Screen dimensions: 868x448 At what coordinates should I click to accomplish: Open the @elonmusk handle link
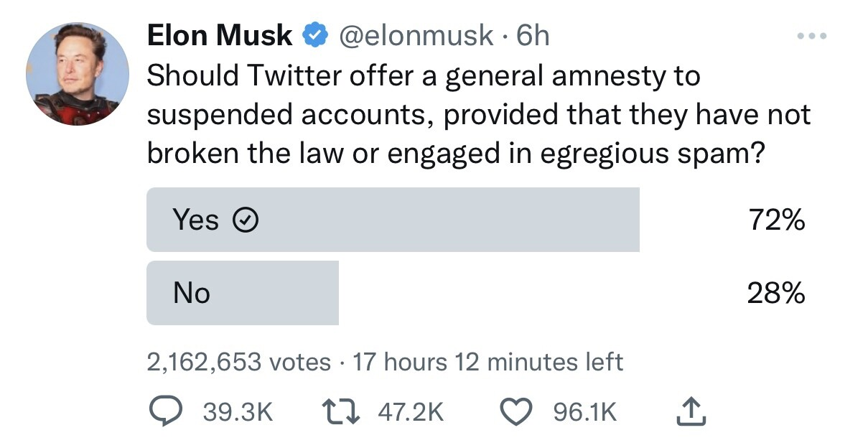pyautogui.click(x=416, y=35)
